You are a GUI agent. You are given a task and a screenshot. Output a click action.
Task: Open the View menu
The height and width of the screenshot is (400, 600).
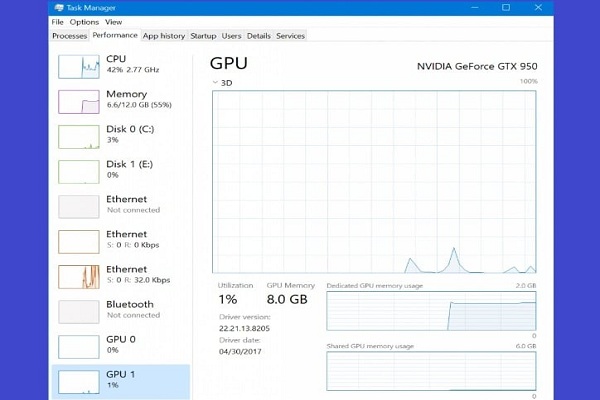tap(114, 22)
